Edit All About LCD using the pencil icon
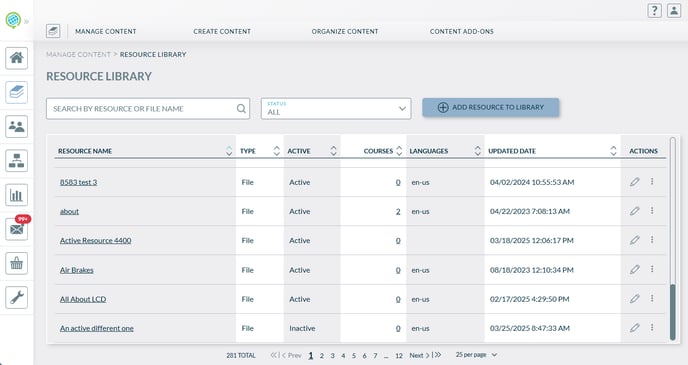This screenshot has width=688, height=365. click(x=634, y=299)
